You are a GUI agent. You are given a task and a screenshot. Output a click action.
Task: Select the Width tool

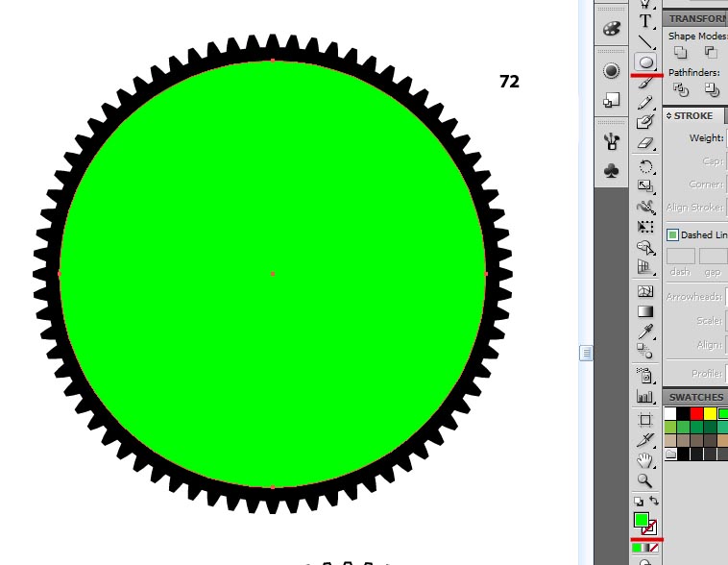pyautogui.click(x=645, y=207)
